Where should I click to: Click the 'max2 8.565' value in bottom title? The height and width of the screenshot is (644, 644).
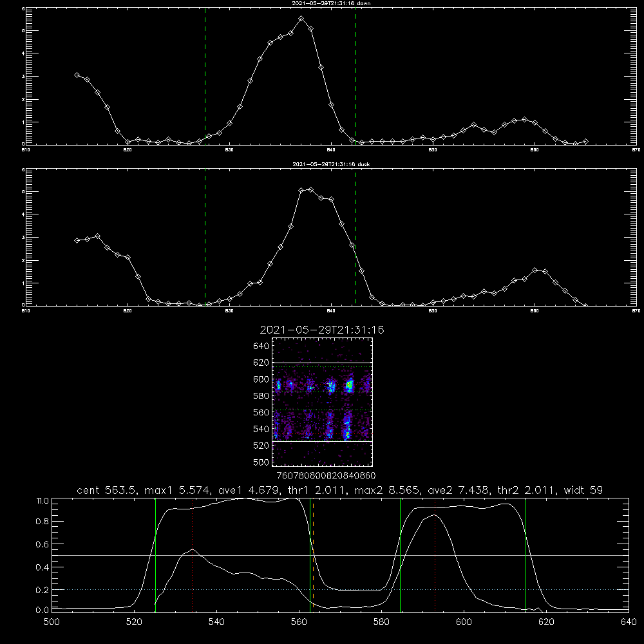pyautogui.click(x=388, y=490)
